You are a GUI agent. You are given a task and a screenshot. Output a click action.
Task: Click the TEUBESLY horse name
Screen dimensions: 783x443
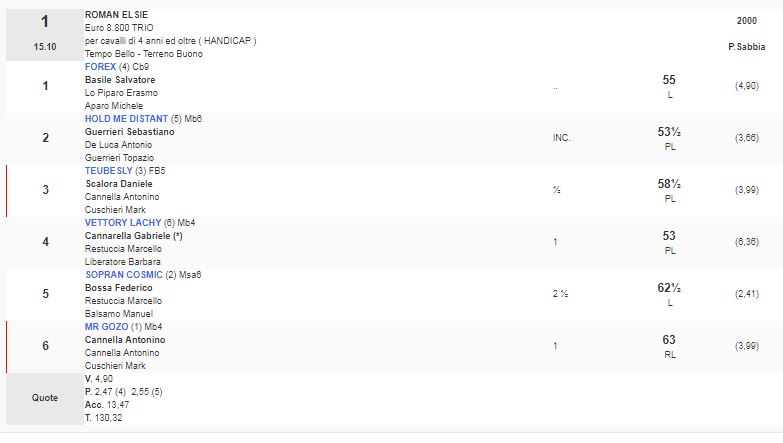[109, 170]
